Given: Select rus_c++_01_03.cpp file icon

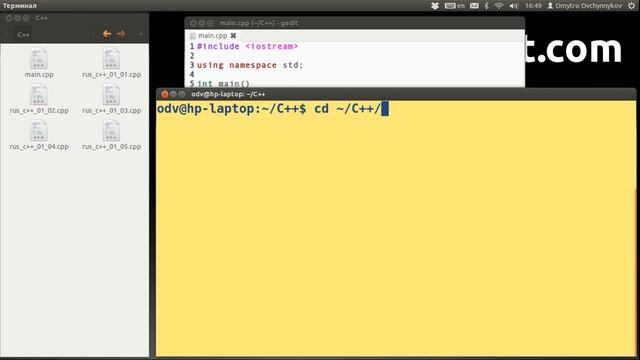Looking at the screenshot, I should 111,95.
